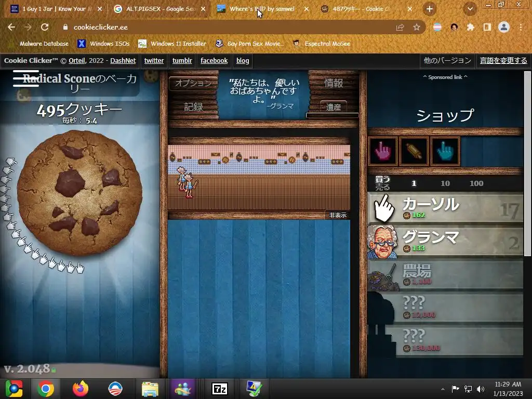Open Chrome from the taskbar
The image size is (532, 399).
point(46,389)
